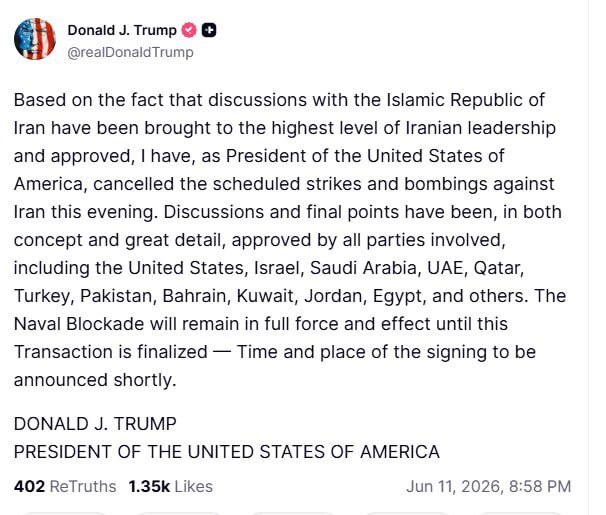
Task: Click the second action button at bottom edge
Action: (180, 513)
